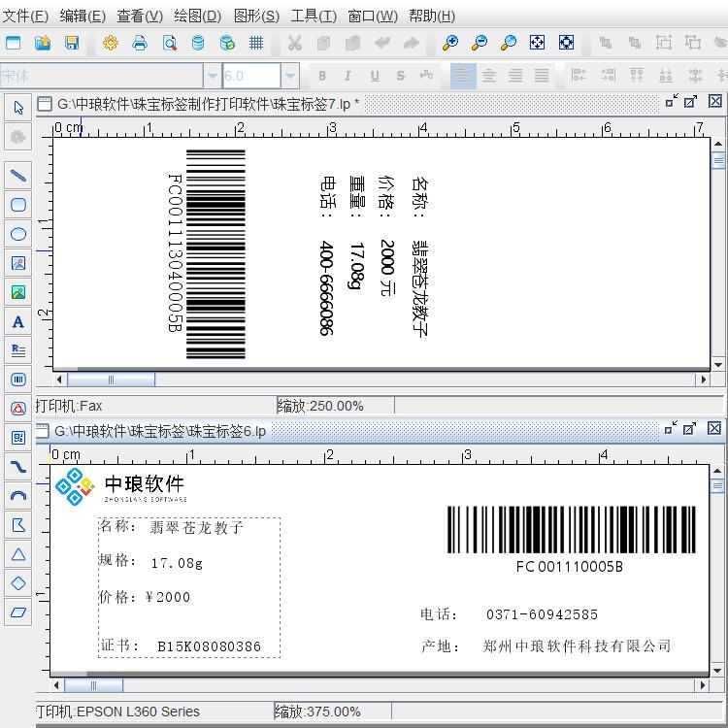Click the barcode in 珠宝标签6.lp label
This screenshot has width=728, height=728.
pos(571,530)
